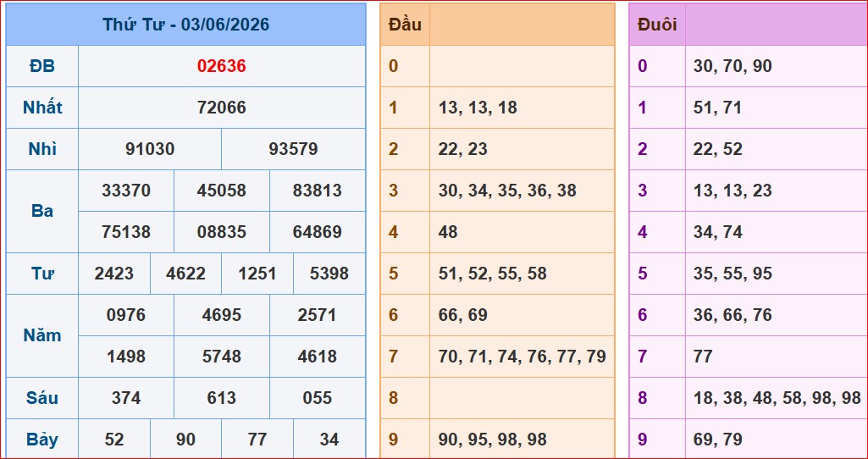Select Đầu values 30, 34, 35, 36, 38
868x459 pixels.
tap(507, 191)
